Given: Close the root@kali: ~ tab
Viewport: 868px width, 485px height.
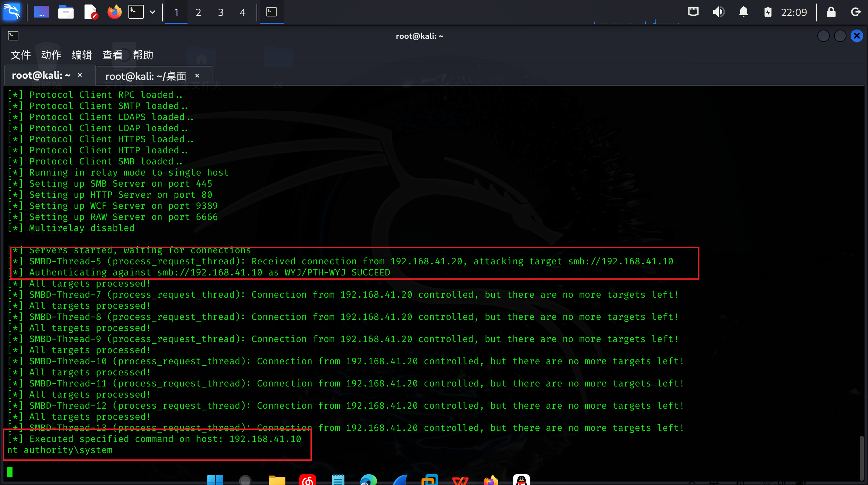Looking at the screenshot, I should 80,75.
